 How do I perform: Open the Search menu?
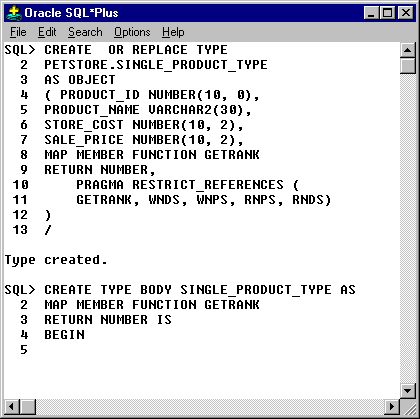(85, 32)
